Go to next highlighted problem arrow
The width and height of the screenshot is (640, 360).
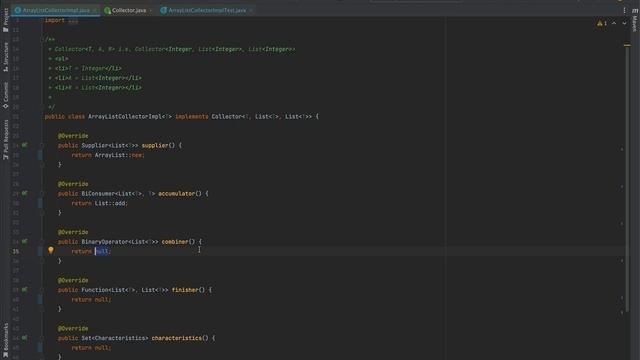624,24
